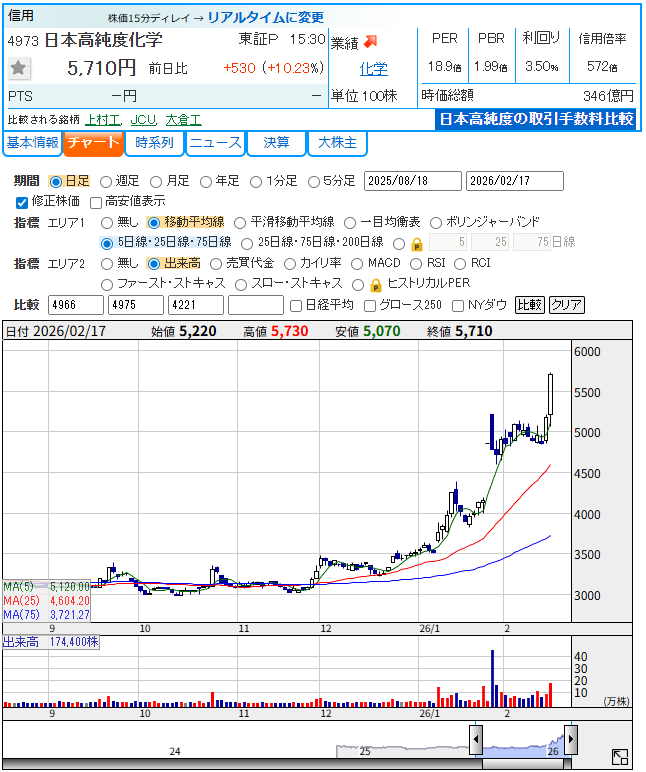Click left handle of range selector
This screenshot has height=772, width=646.
[476, 739]
